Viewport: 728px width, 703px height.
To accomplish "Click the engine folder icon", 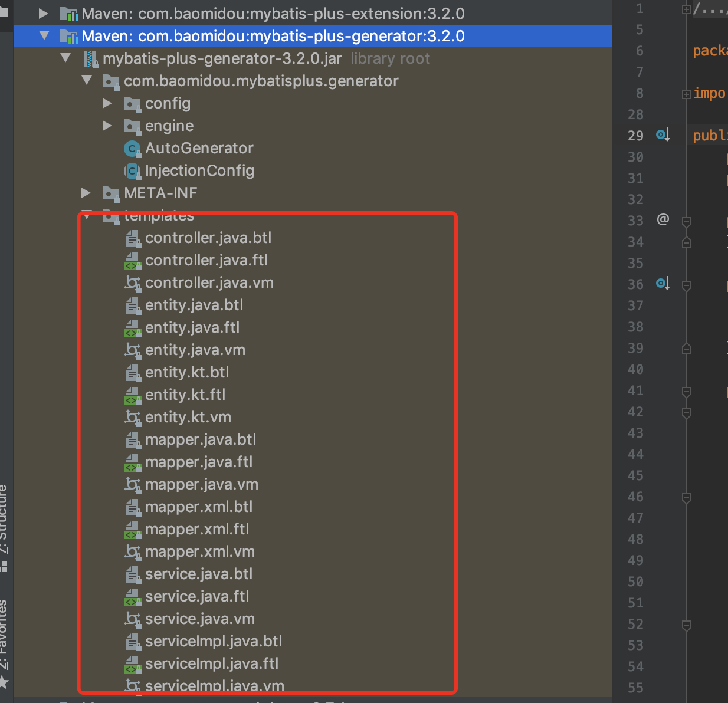I will [132, 126].
